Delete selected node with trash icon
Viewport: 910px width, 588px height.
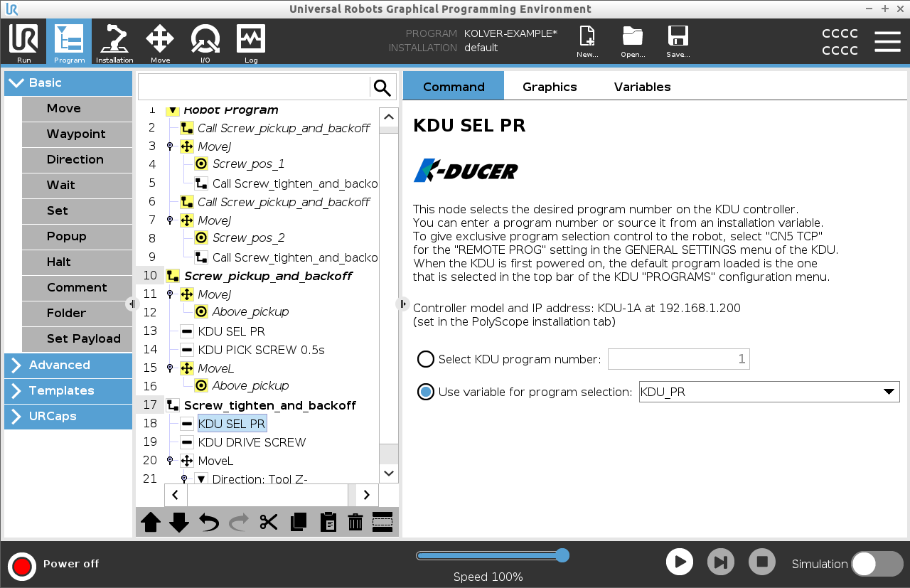pos(355,523)
